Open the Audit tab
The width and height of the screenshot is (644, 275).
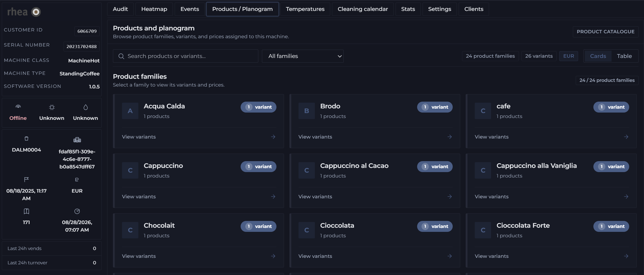tap(120, 9)
